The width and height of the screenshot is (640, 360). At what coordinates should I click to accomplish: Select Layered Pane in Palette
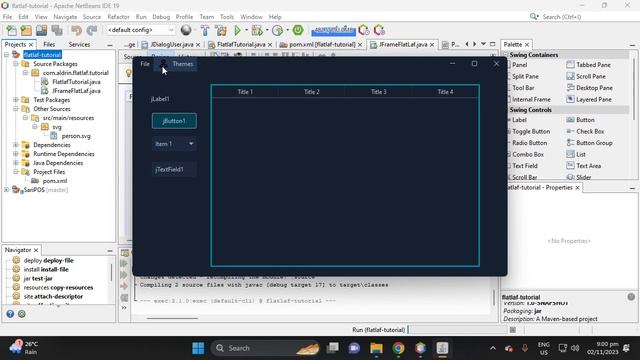589,99
